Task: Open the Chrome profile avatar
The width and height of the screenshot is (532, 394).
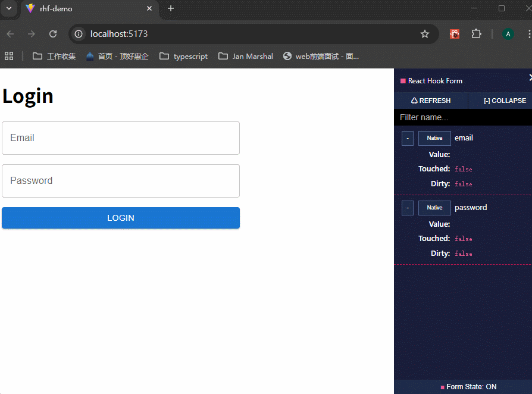Action: (x=508, y=34)
